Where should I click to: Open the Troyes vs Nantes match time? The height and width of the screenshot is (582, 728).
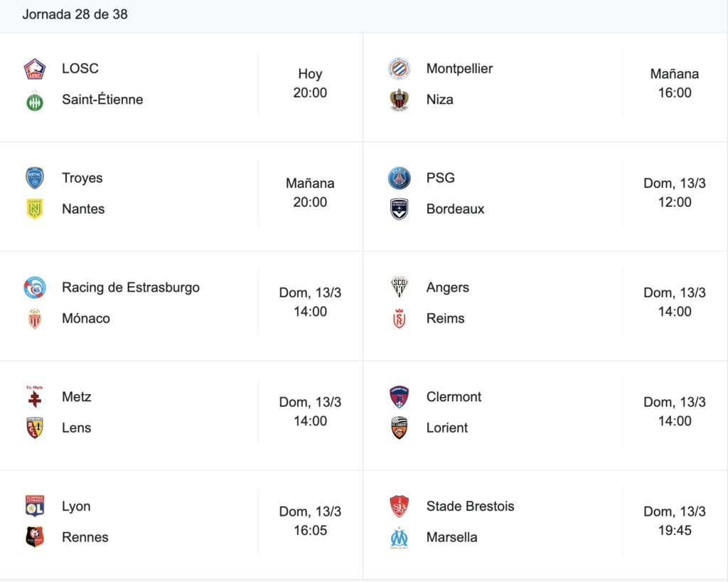[310, 193]
